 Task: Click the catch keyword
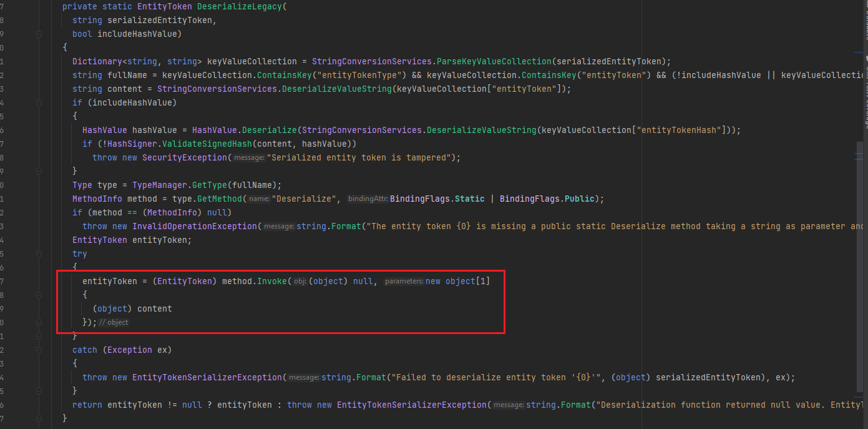click(x=85, y=350)
